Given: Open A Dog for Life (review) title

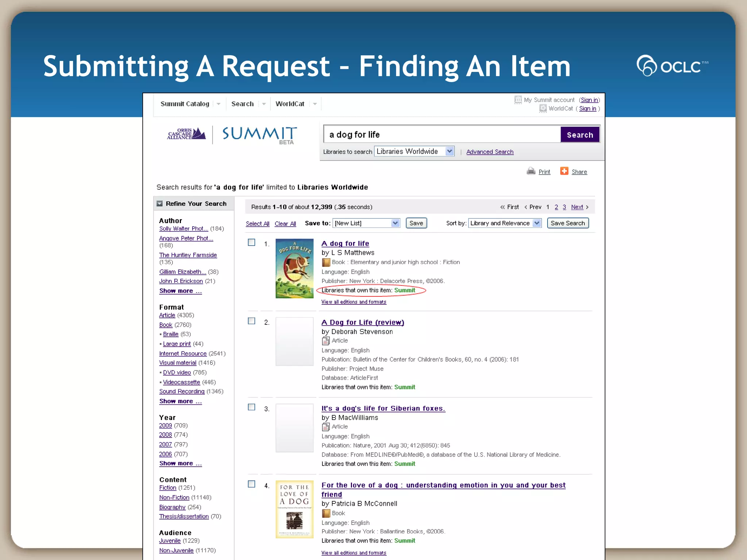Looking at the screenshot, I should pos(363,322).
